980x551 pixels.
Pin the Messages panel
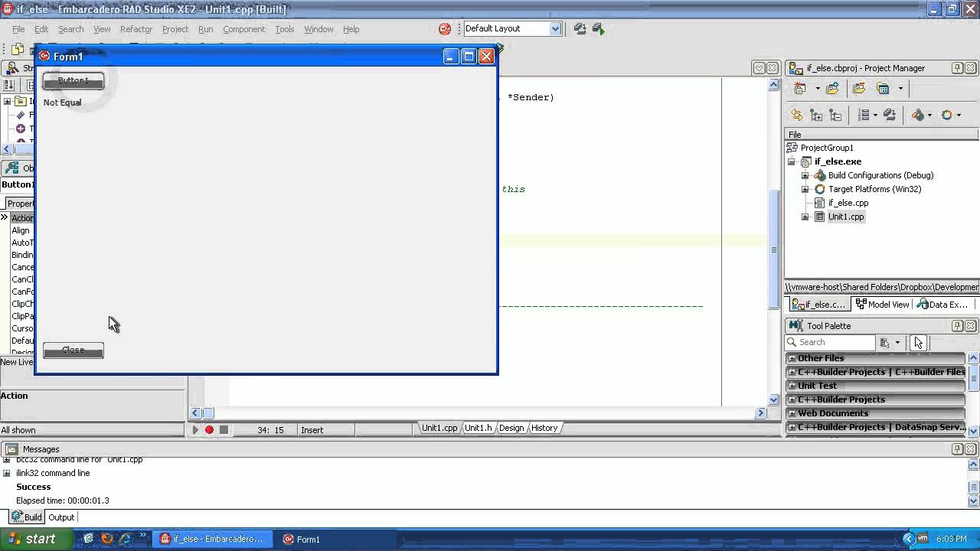[957, 449]
